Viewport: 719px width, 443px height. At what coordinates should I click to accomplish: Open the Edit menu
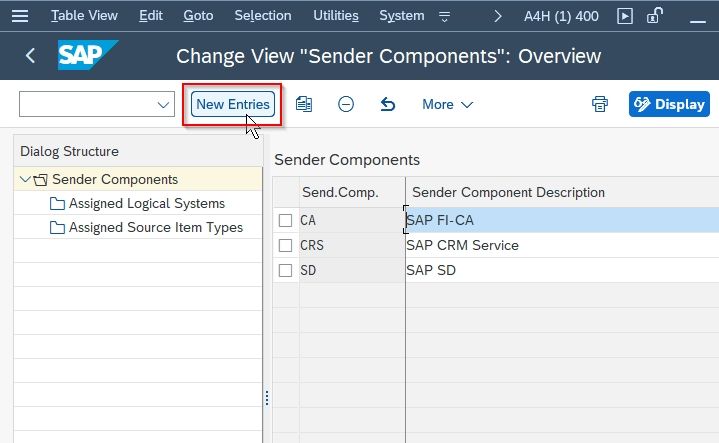pos(151,16)
